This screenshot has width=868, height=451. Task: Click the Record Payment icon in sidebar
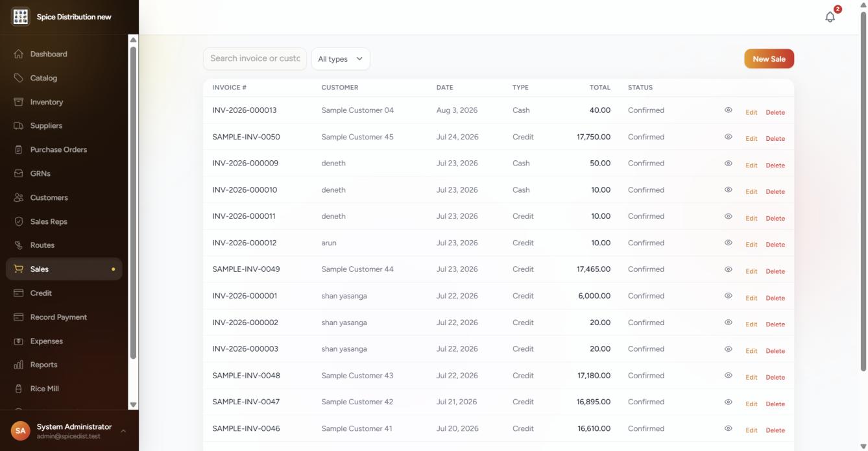tap(18, 317)
